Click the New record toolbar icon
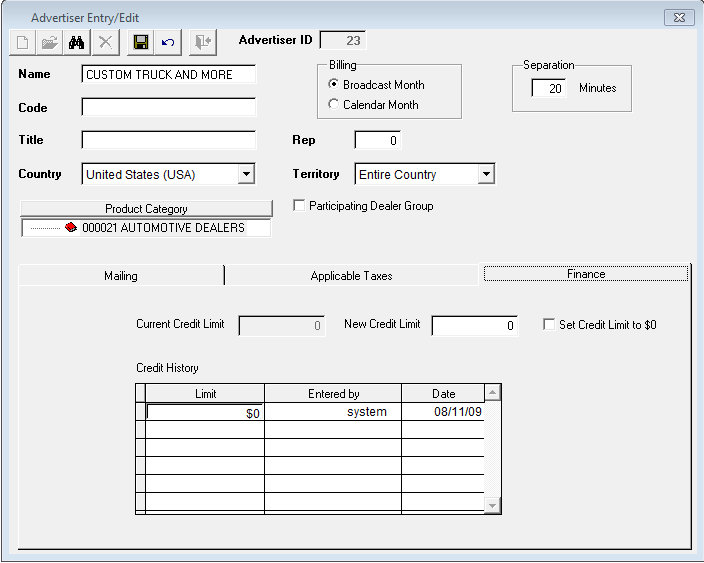The height and width of the screenshot is (563, 704). (x=23, y=42)
